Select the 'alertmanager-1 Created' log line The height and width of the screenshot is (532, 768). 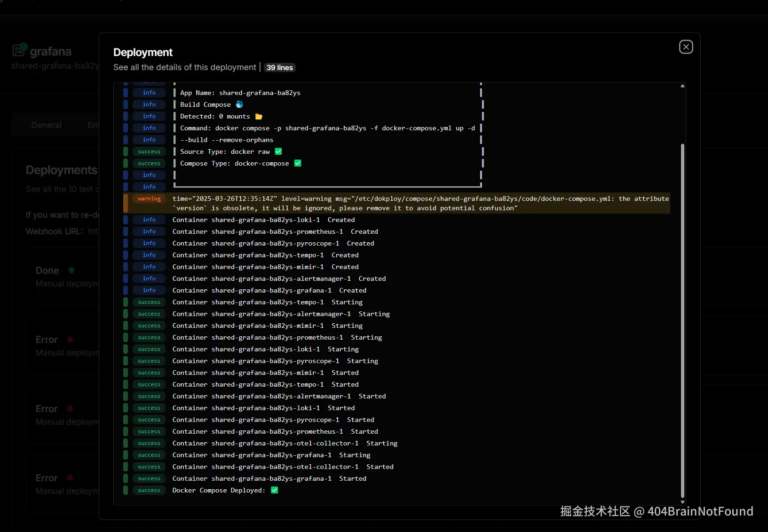[279, 278]
